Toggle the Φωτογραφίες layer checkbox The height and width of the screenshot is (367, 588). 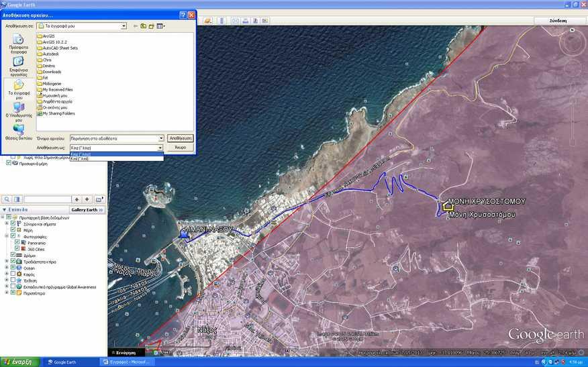click(13, 236)
